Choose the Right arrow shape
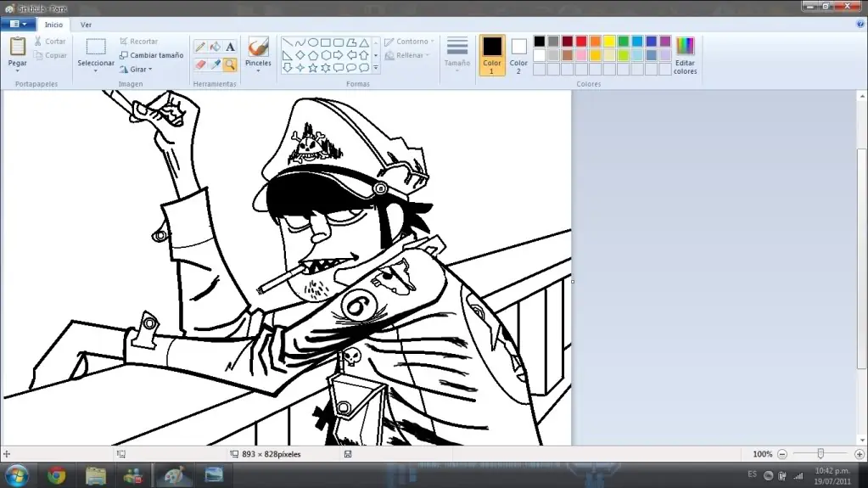 coord(339,55)
